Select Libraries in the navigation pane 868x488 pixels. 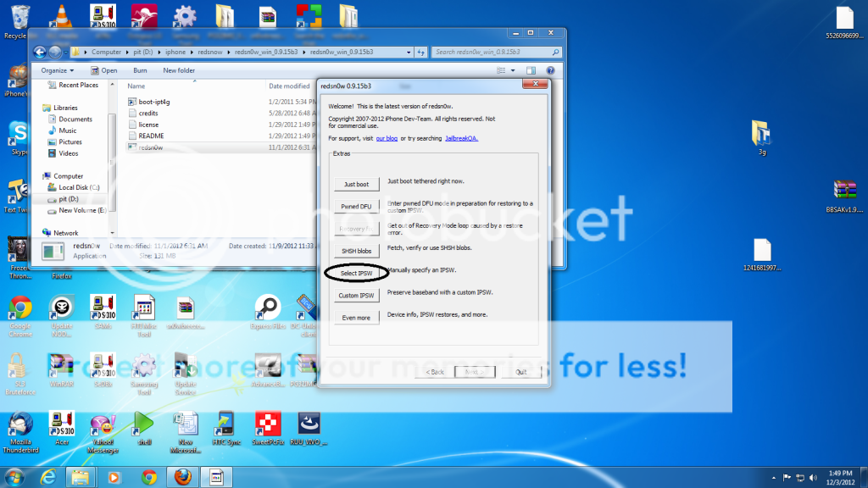click(x=60, y=108)
